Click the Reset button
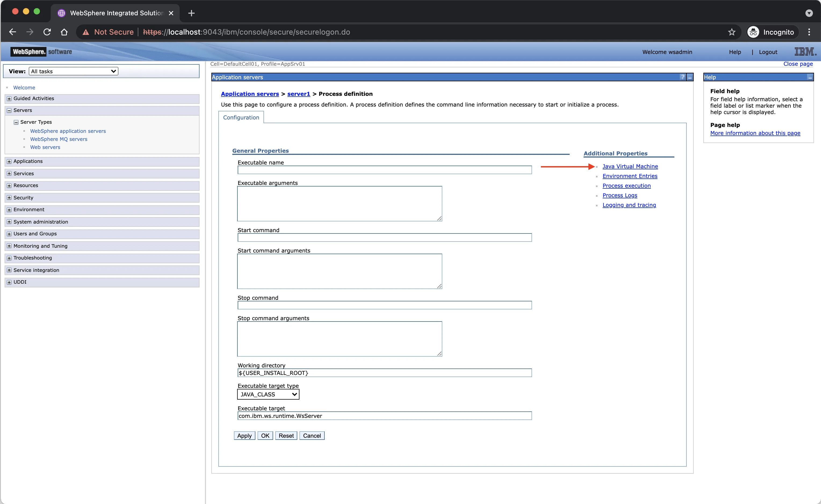821x504 pixels. [x=286, y=436]
